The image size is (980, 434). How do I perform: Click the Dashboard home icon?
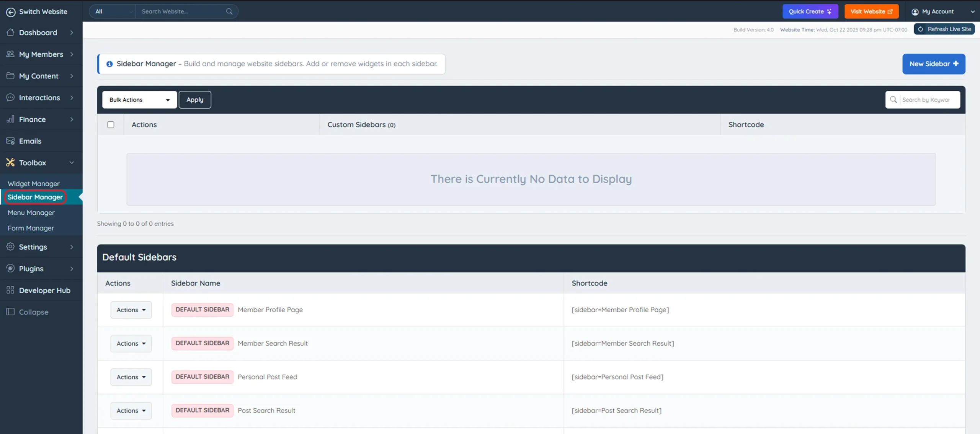click(11, 33)
